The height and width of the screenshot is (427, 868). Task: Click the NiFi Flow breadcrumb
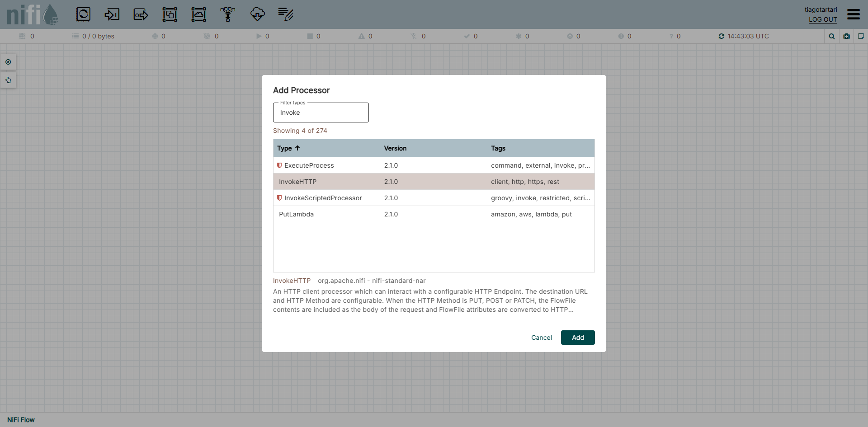21,420
